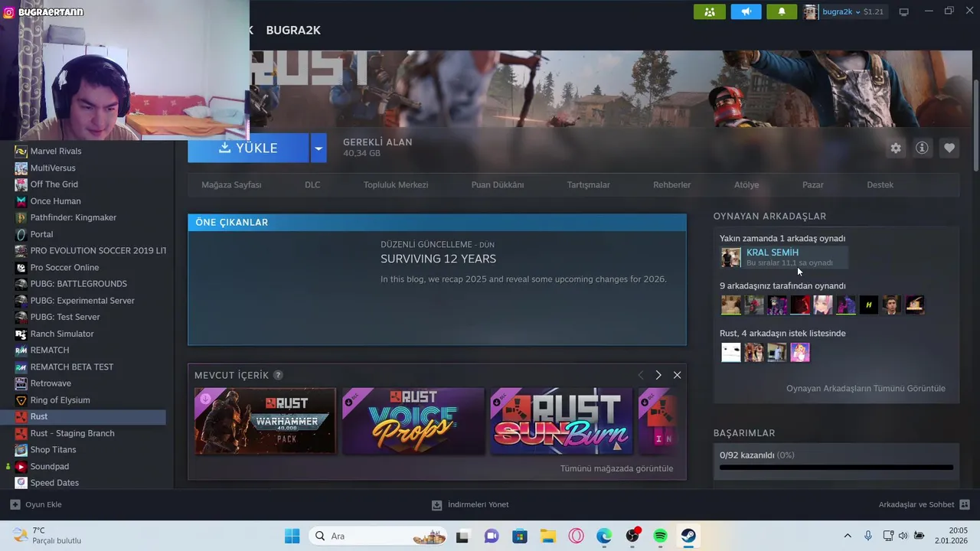Open the DLC tab
The width and height of the screenshot is (980, 551).
[x=312, y=184]
